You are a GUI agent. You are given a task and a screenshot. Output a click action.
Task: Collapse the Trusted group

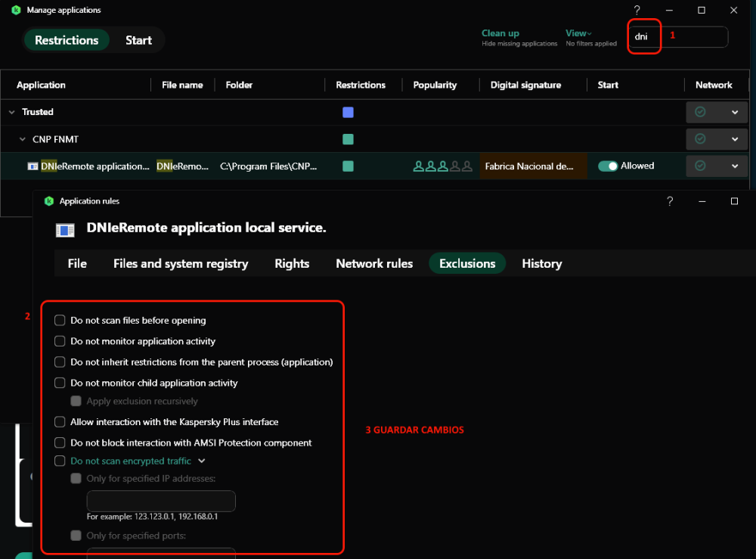coord(11,112)
